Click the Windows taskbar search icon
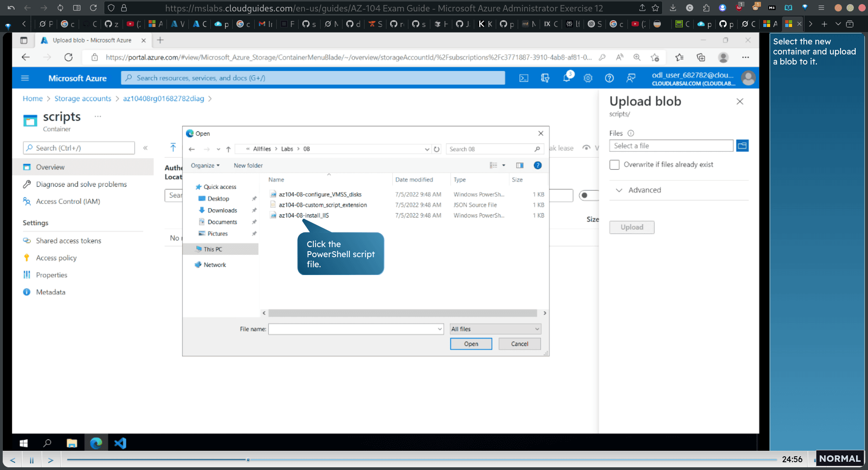 [47, 443]
